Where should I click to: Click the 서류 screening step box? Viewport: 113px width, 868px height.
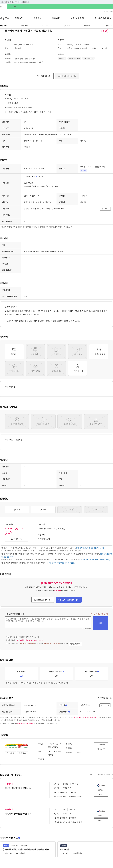coord(17,510)
